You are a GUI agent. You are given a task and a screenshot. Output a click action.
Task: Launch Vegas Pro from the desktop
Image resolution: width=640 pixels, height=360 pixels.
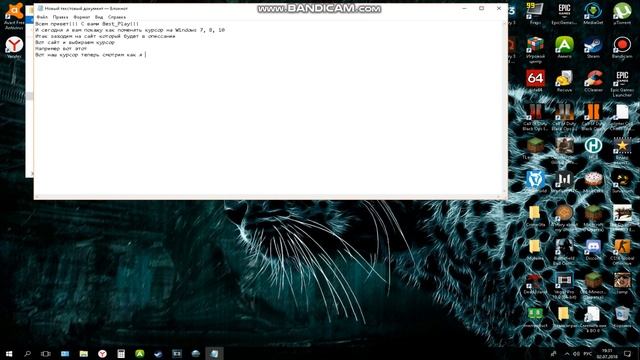pyautogui.click(x=564, y=285)
